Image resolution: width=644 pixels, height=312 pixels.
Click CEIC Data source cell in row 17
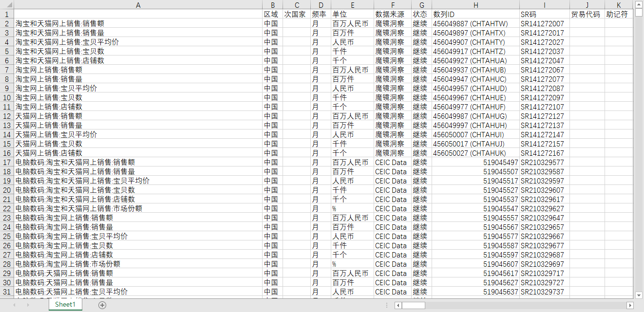pyautogui.click(x=393, y=162)
